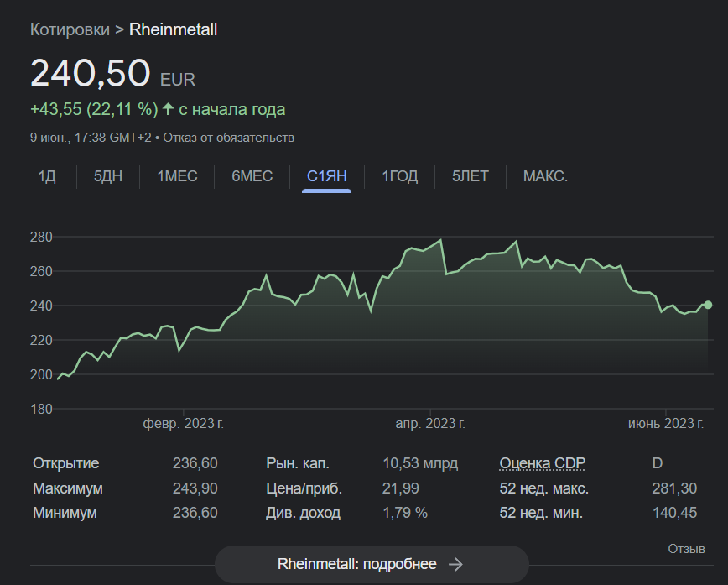
Task: Click the 240,50 price value
Action: click(x=91, y=73)
